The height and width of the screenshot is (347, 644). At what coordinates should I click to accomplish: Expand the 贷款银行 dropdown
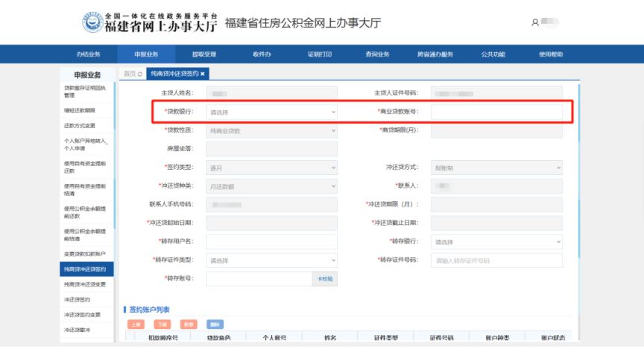coord(271,112)
